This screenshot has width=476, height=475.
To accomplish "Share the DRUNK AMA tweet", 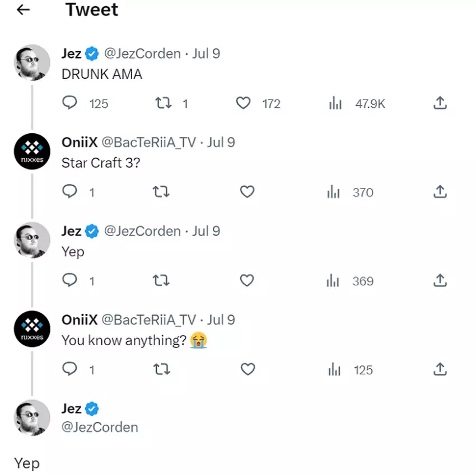I will (x=440, y=104).
